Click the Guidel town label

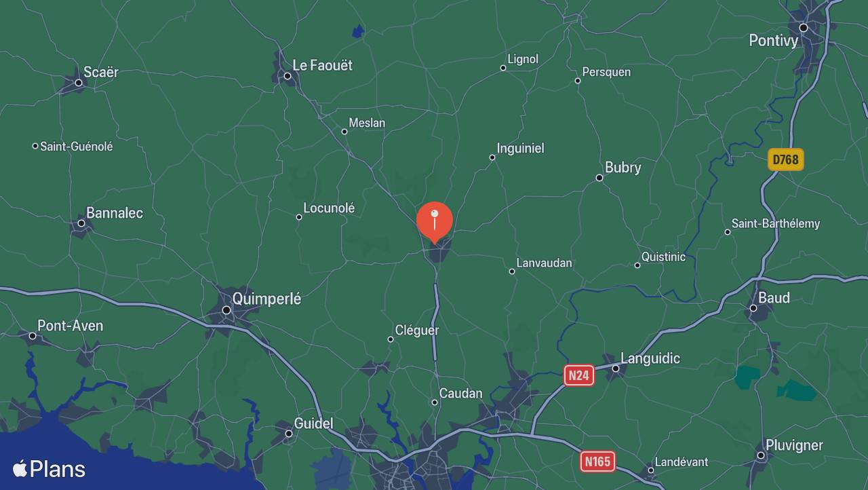[x=313, y=423]
